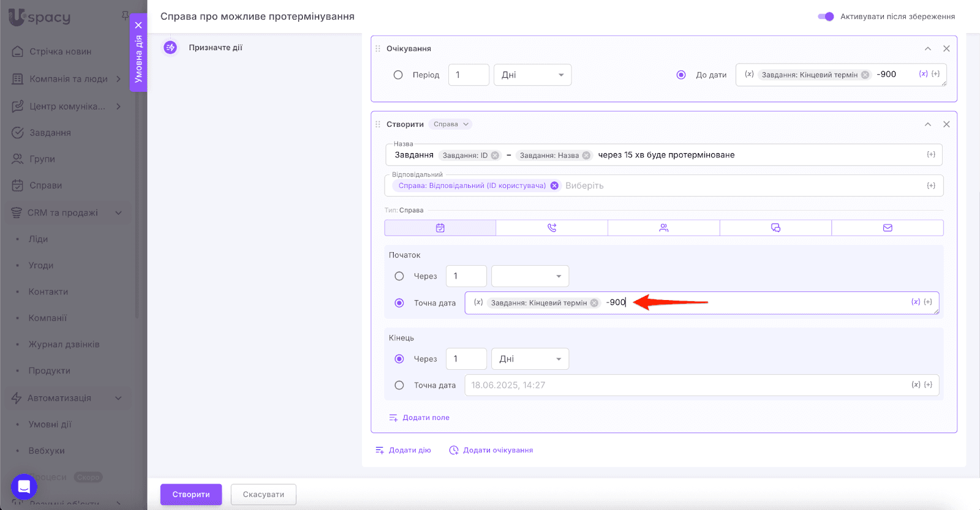The width and height of the screenshot is (980, 510).
Task: Open Завдання in the sidebar
Action: point(50,133)
